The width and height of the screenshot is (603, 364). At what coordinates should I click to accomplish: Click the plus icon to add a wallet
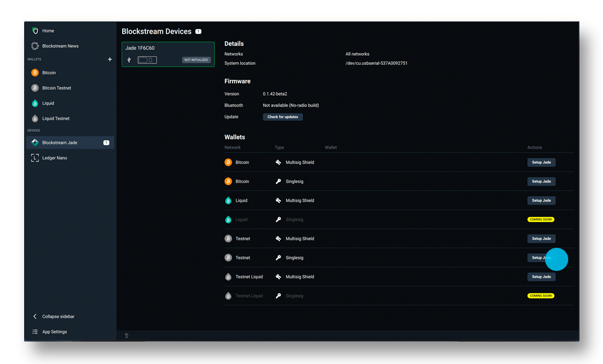pyautogui.click(x=110, y=59)
